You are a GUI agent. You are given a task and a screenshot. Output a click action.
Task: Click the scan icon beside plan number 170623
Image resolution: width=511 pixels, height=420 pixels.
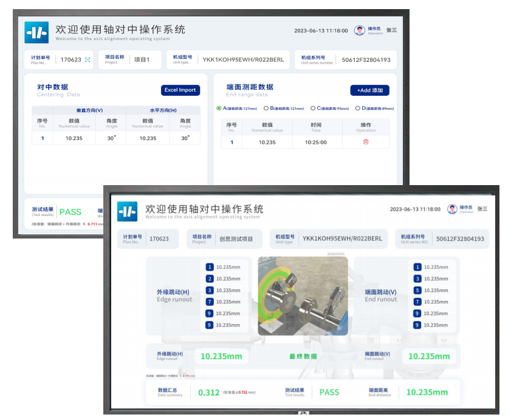[87, 60]
